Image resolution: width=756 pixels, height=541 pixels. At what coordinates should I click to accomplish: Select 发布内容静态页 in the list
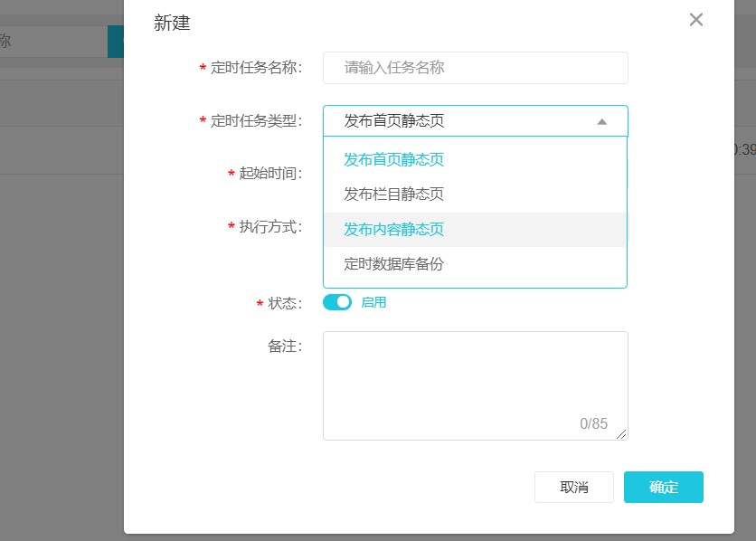394,230
